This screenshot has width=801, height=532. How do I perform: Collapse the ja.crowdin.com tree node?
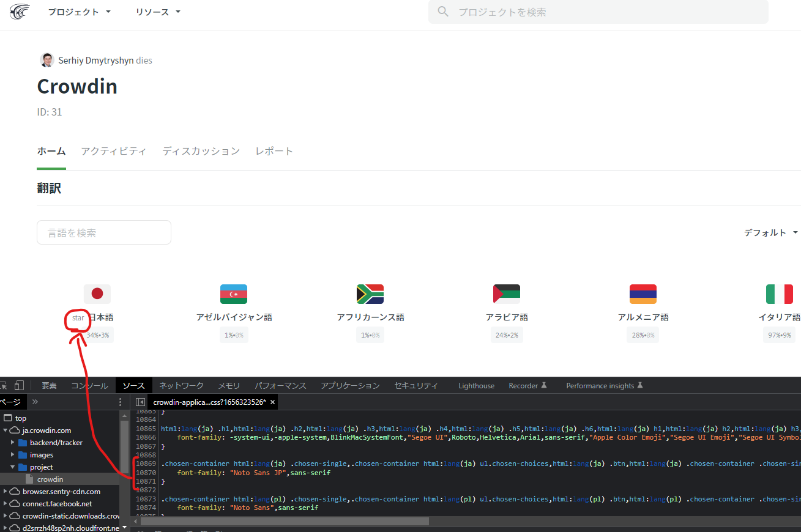[6, 430]
